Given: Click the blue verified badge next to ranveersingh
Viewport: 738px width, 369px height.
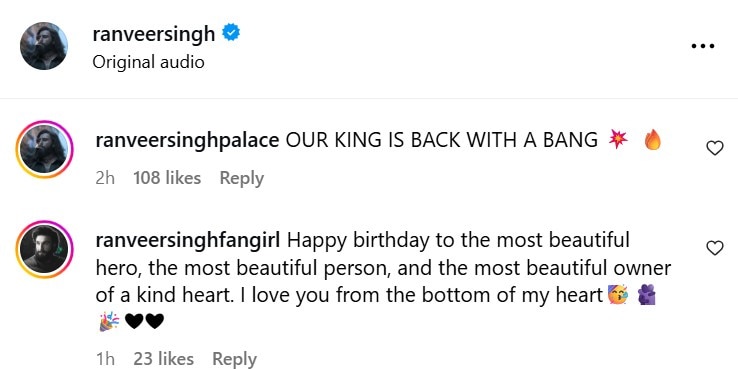Looking at the screenshot, I should click(231, 32).
